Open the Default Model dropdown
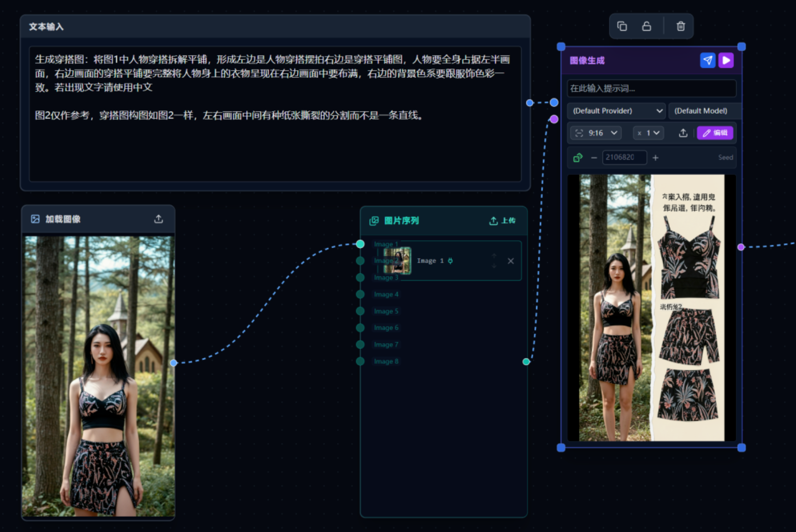The image size is (796, 532). coord(702,111)
